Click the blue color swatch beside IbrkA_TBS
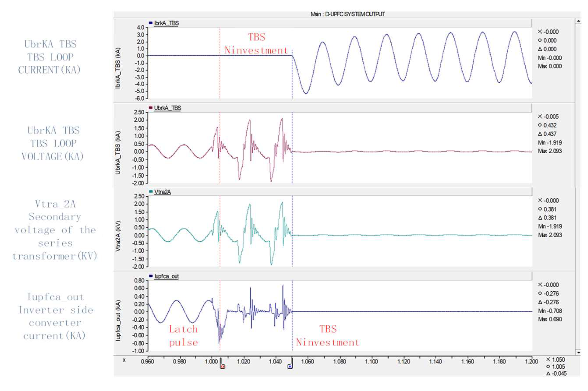The height and width of the screenshot is (391, 588). point(150,23)
